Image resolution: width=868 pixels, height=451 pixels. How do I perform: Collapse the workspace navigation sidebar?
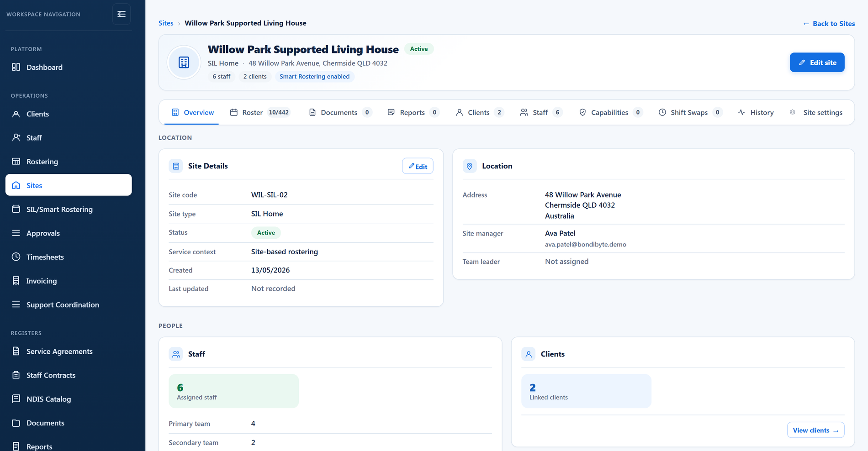pyautogui.click(x=122, y=14)
